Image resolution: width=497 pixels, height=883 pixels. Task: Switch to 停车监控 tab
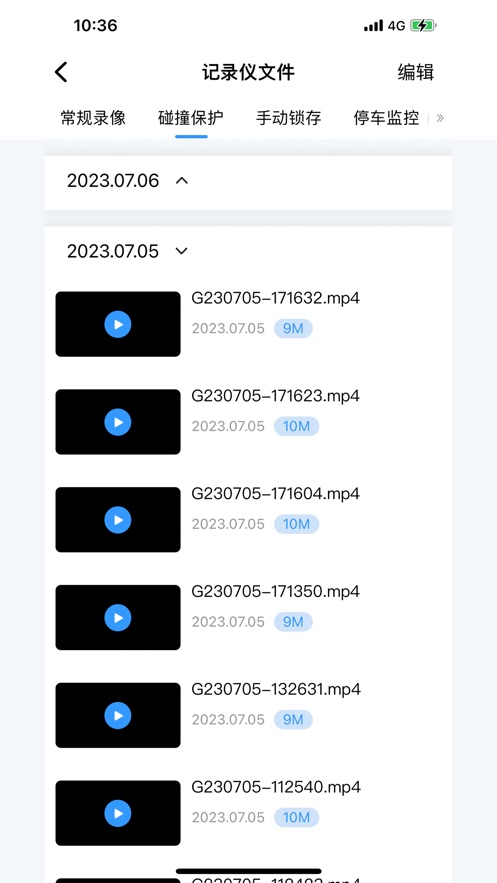tap(386, 118)
